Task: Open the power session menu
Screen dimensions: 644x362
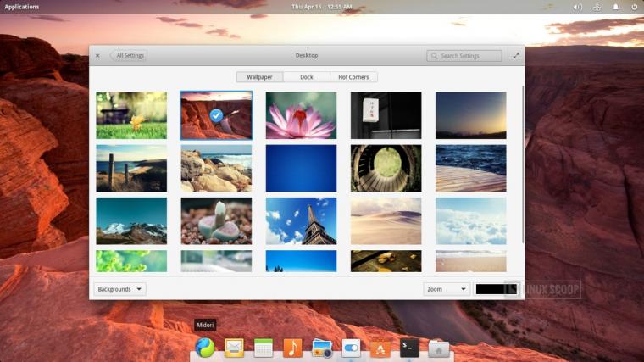Action: 635,7
